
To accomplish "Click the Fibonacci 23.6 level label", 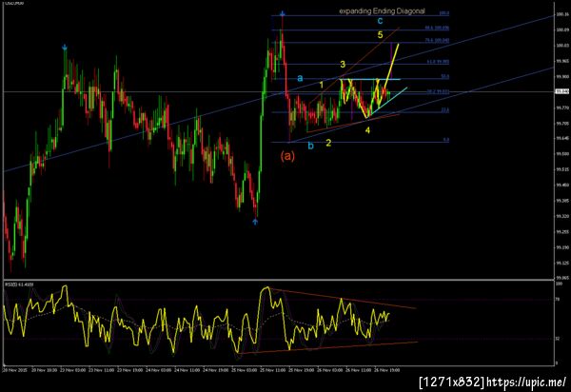I will tap(445, 110).
